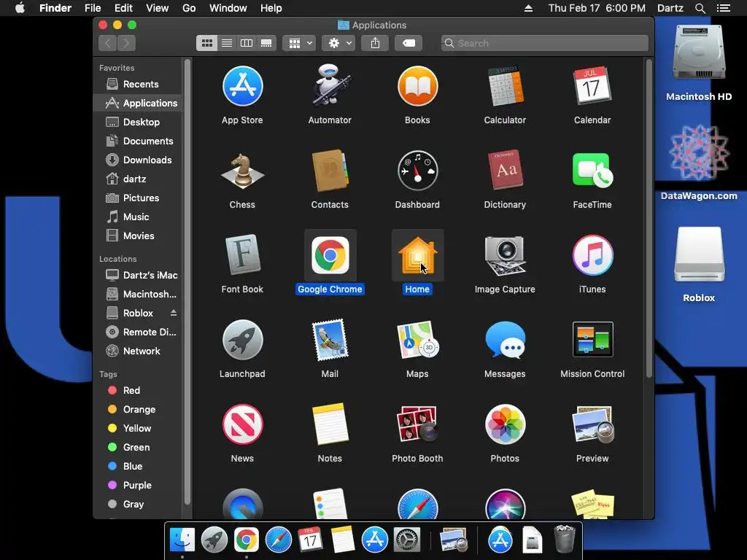Image resolution: width=747 pixels, height=560 pixels.
Task: Filter by the Purple tag
Action: 138,485
